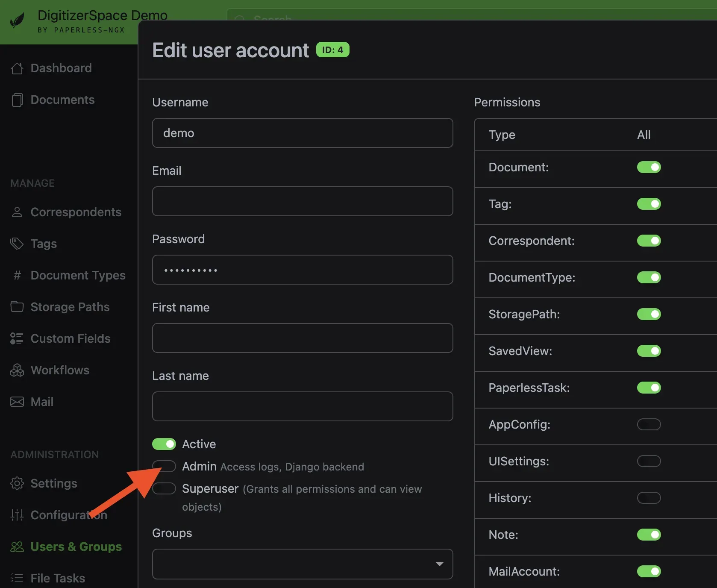Image resolution: width=717 pixels, height=588 pixels.
Task: Click the Permissions heading
Action: click(507, 102)
